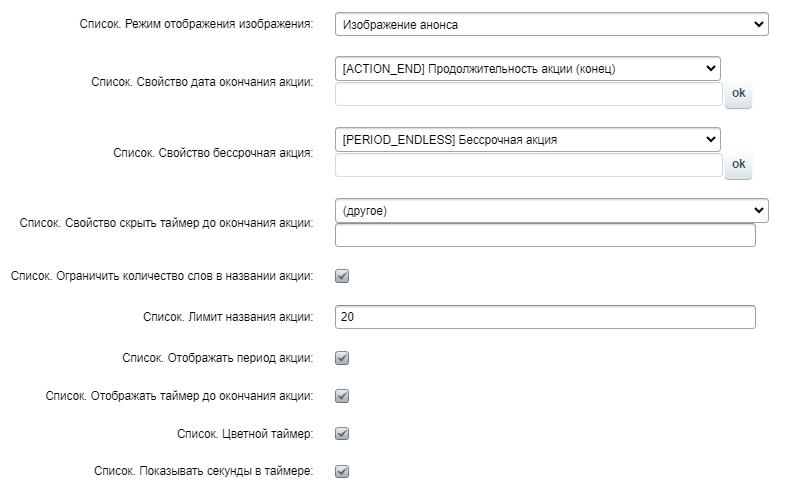805x483 pixels.
Task: Open the 'Изображение анонса' image mode dropdown
Action: 551,23
